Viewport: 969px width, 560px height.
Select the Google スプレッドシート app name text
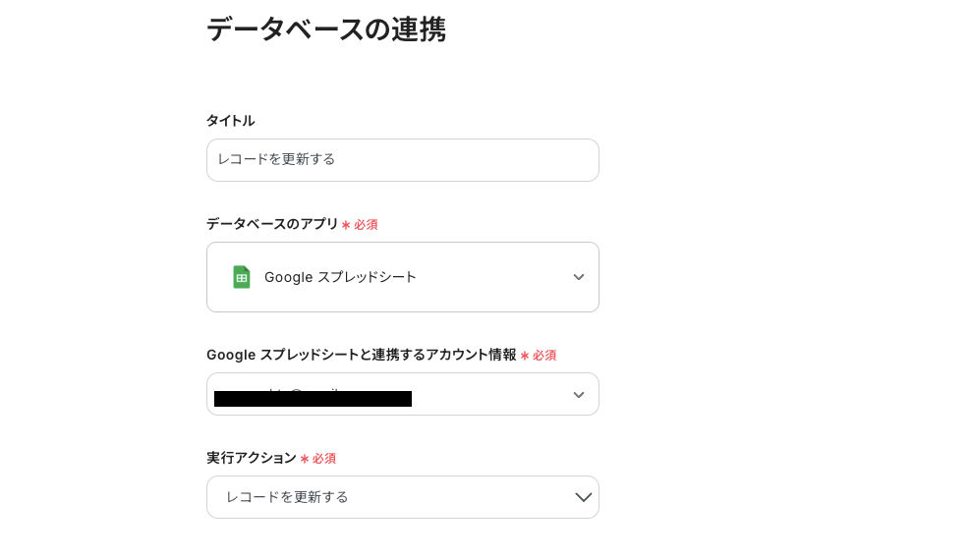(340, 277)
